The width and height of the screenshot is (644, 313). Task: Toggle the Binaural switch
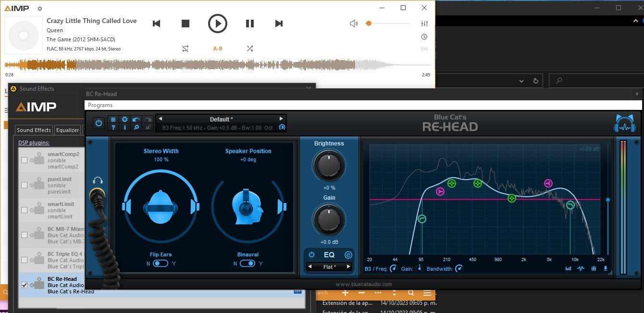(248, 264)
